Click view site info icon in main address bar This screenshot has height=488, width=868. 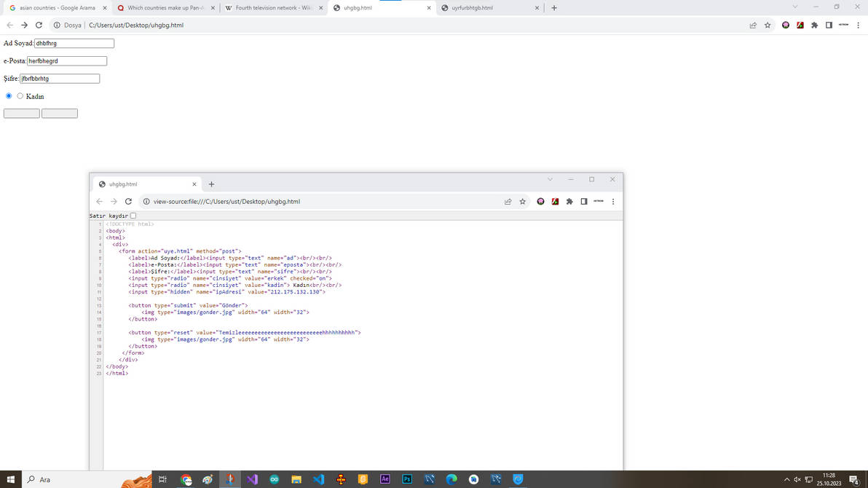tap(57, 25)
